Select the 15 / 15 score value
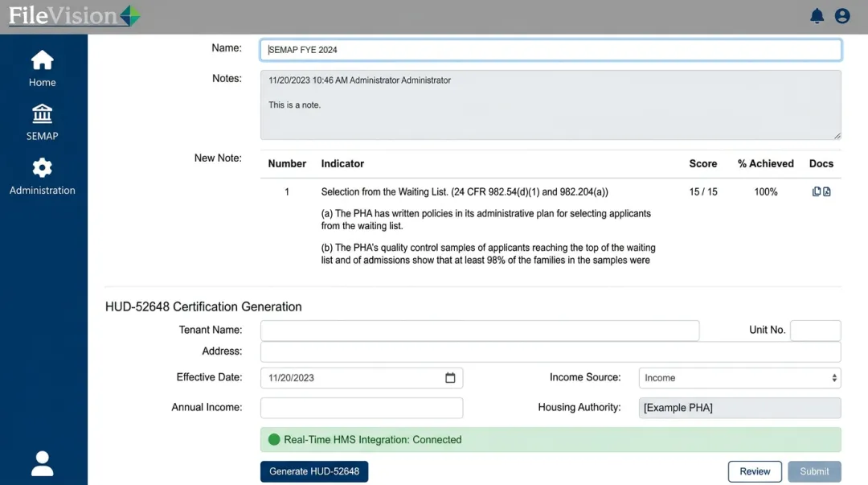Viewport: 868px width, 485px height. coord(703,191)
